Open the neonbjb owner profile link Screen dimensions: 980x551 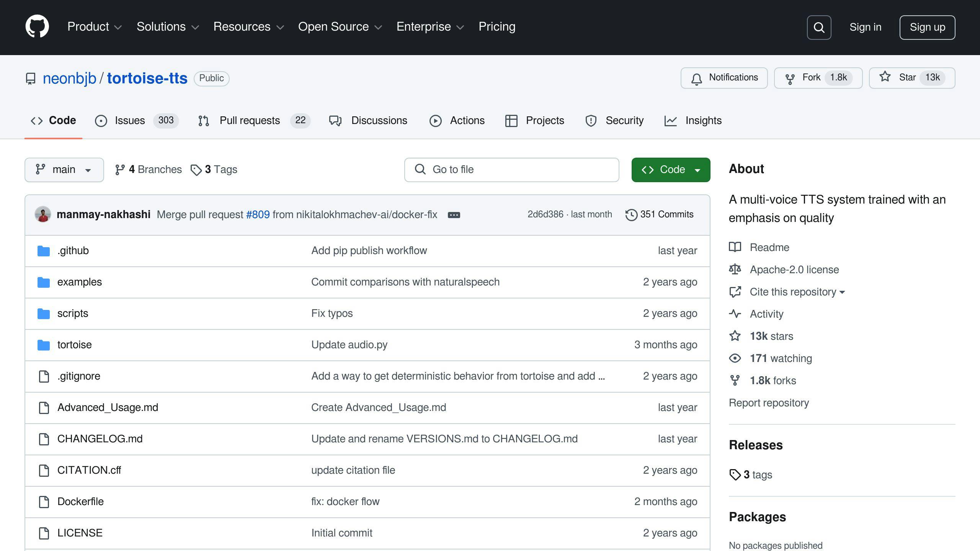point(69,78)
